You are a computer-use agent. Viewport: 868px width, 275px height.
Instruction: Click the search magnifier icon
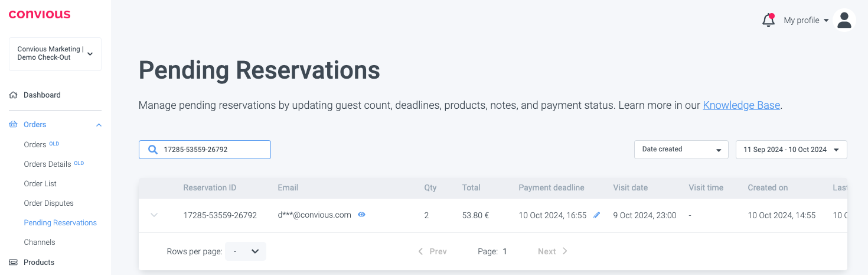[153, 150]
